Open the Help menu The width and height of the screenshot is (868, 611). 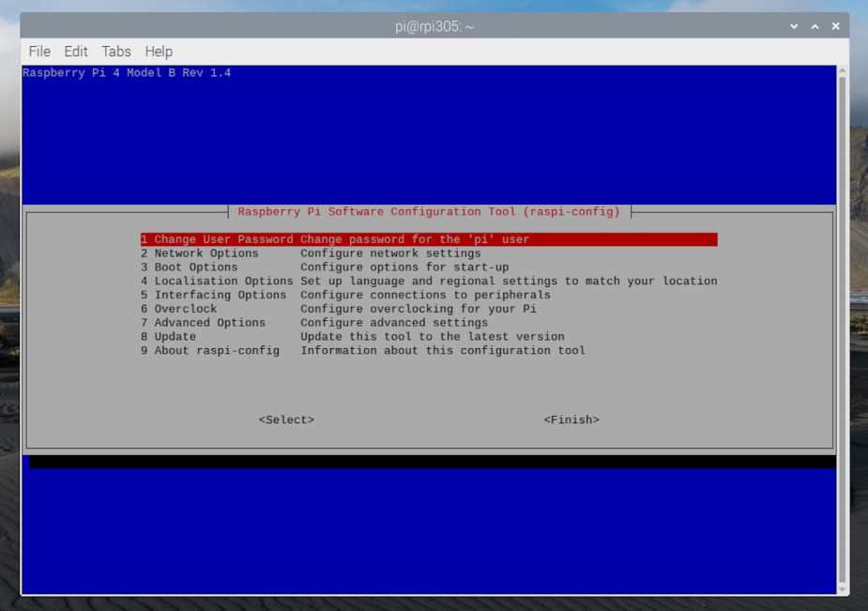coord(159,52)
